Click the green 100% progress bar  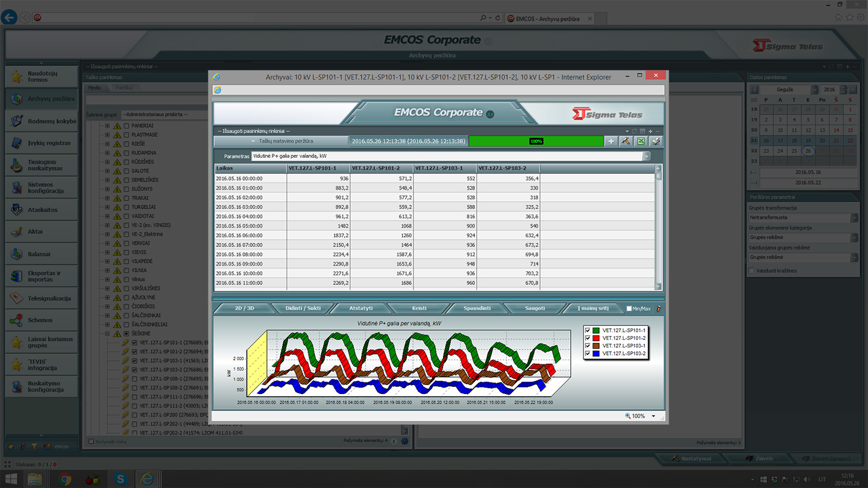(x=536, y=141)
